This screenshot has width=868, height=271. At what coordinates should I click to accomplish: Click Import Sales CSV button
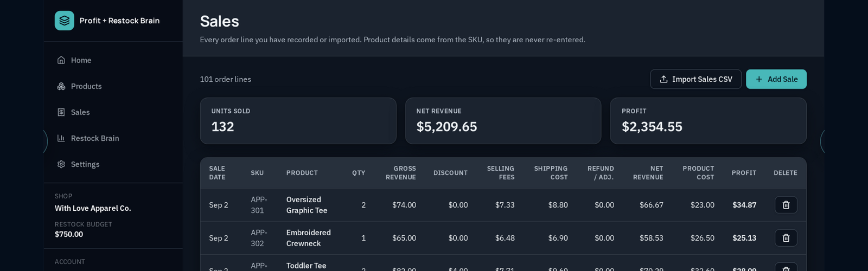point(695,79)
